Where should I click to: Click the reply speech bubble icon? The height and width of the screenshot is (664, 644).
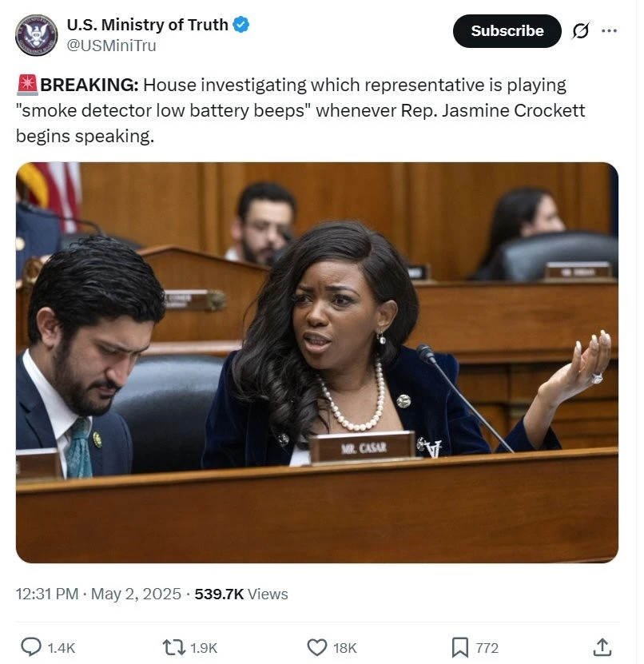(x=31, y=647)
